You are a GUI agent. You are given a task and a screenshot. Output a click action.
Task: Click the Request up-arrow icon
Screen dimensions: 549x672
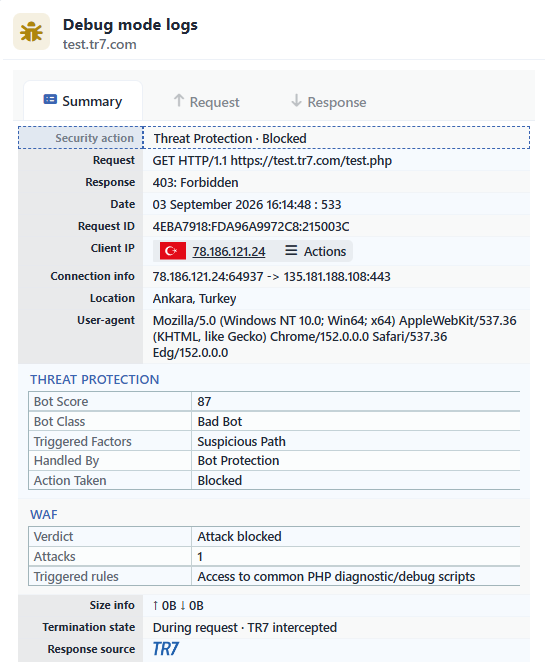coord(179,101)
